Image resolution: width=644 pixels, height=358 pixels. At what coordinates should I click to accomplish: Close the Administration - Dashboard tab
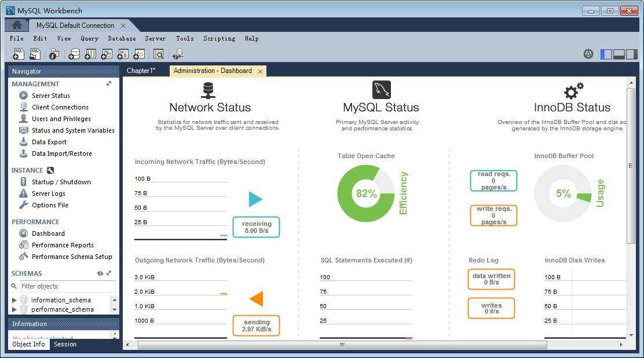pos(260,71)
